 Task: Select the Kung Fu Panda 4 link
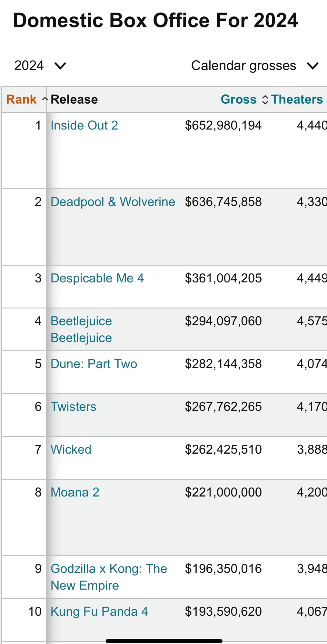coord(99,611)
